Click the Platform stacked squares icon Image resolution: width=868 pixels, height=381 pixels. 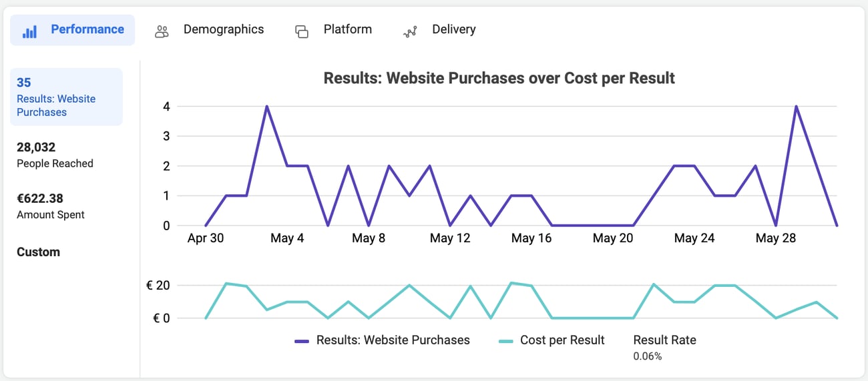tap(302, 31)
